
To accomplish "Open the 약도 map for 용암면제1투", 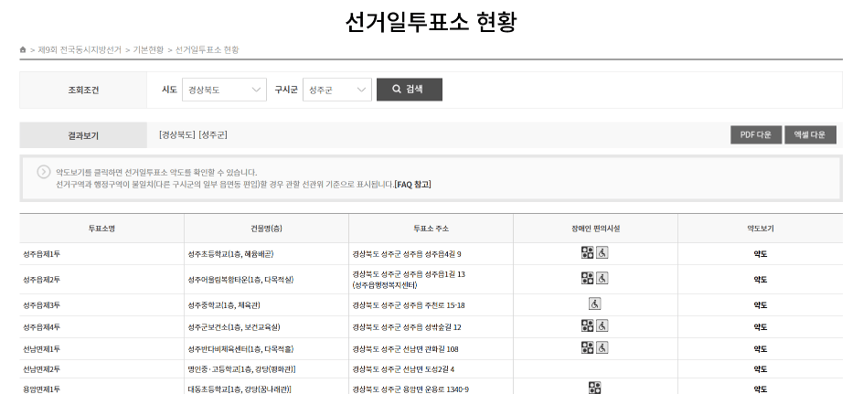I will [x=760, y=389].
